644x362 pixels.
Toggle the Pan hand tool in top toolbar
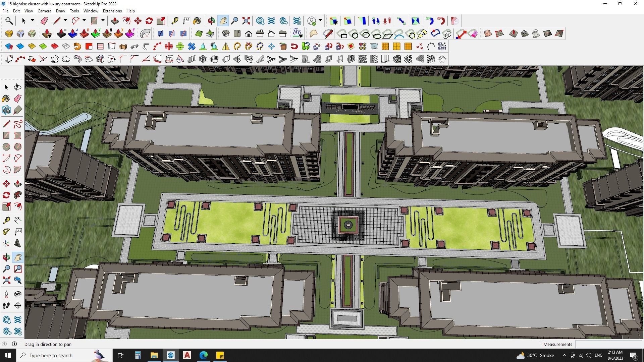pyautogui.click(x=223, y=21)
